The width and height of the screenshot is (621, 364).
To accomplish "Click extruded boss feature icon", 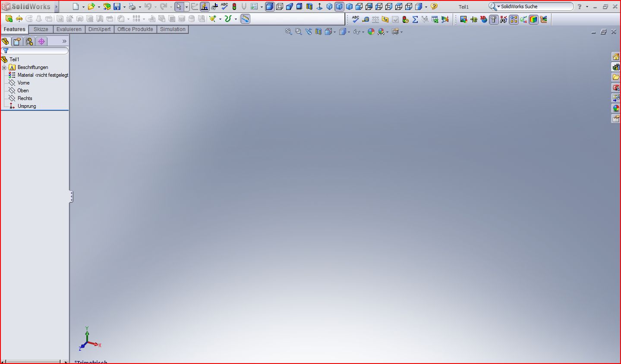I will (x=9, y=19).
